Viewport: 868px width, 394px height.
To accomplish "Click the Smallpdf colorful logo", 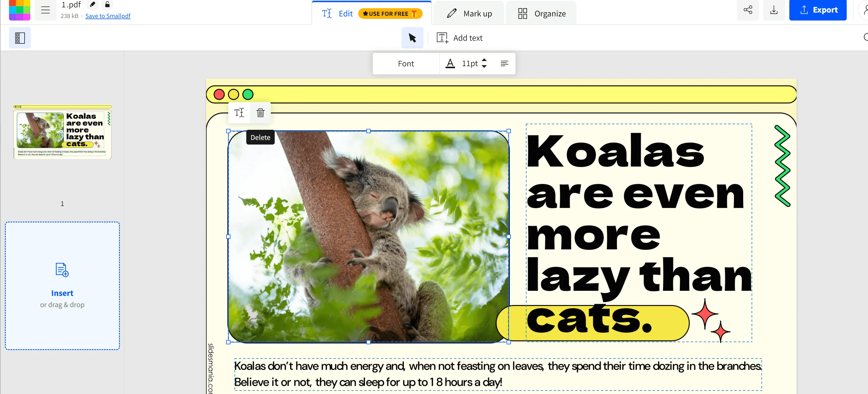I will click(x=20, y=10).
